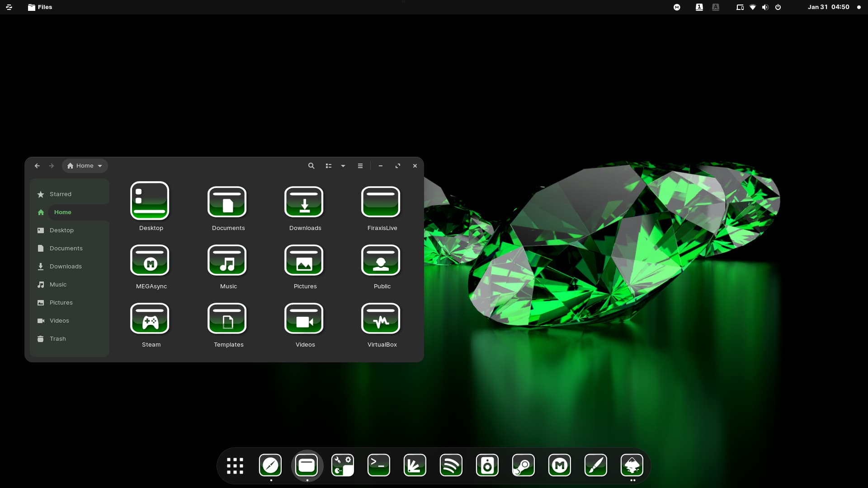868x488 pixels.
Task: Launch Terminal from the dock
Action: 379,465
